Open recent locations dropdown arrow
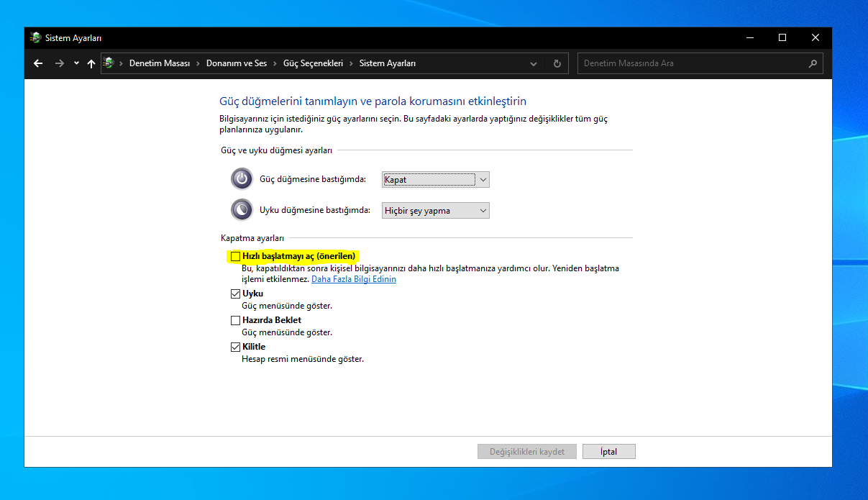The height and width of the screenshot is (500, 868). [x=76, y=63]
